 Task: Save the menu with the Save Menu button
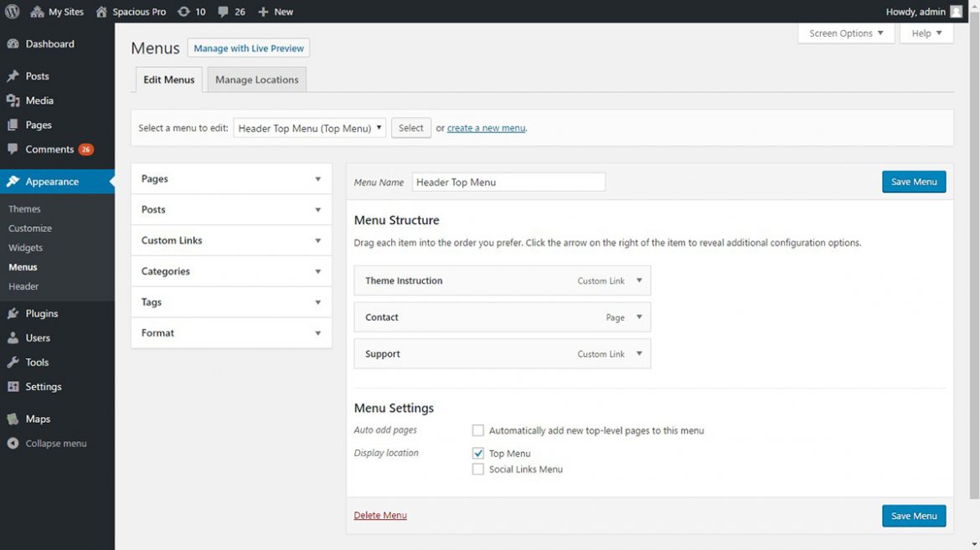(914, 181)
